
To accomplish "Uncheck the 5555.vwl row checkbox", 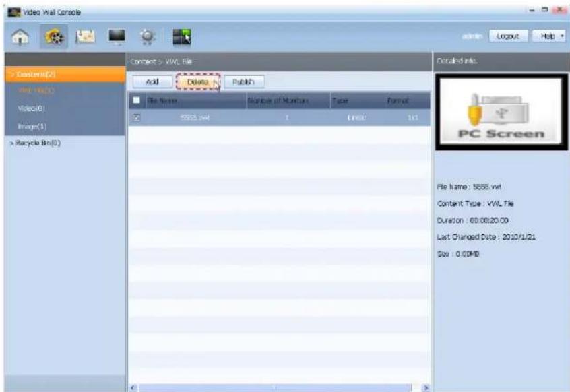I will [136, 117].
